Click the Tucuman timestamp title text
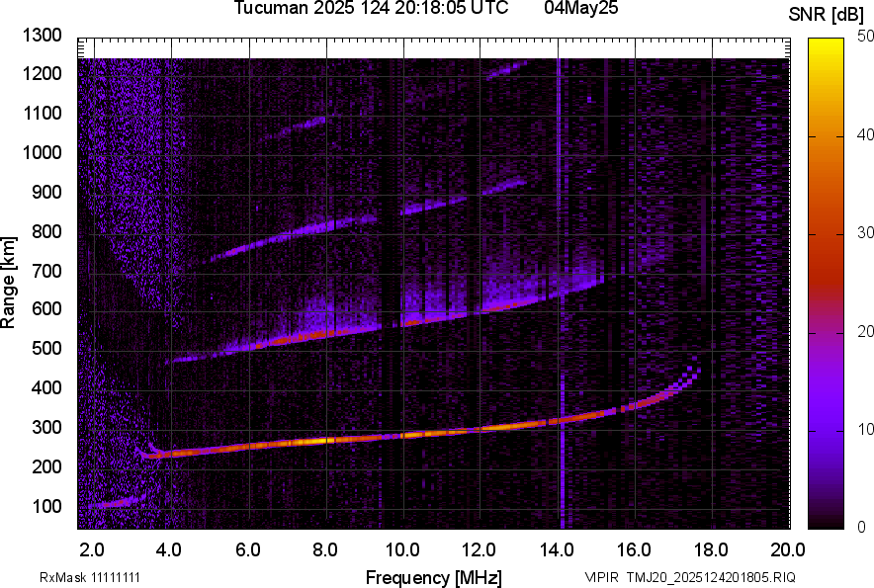874x588 pixels. [371, 8]
